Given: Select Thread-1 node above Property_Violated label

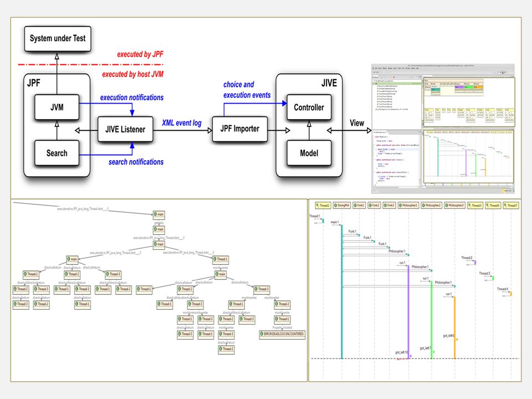Looking at the screenshot, I should (x=282, y=319).
